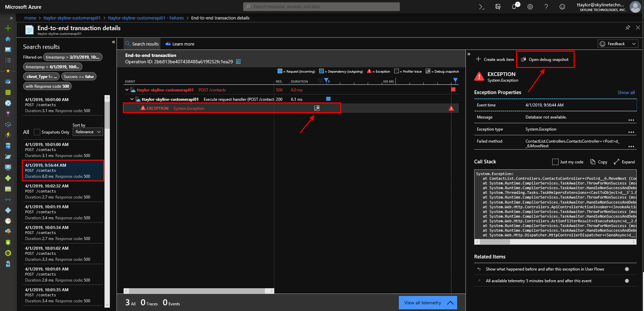Open Show what happened before and after link

click(x=545, y=269)
